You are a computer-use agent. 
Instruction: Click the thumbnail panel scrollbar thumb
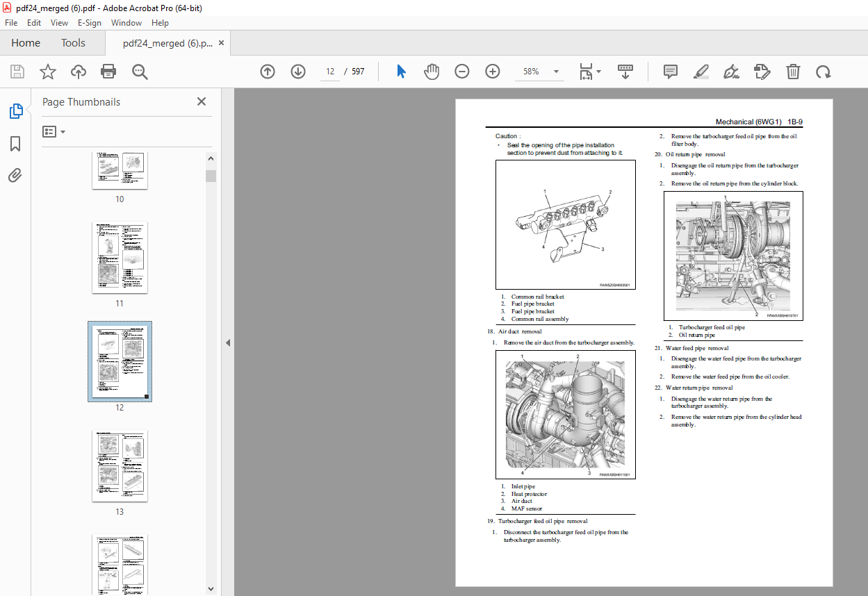coord(211,175)
